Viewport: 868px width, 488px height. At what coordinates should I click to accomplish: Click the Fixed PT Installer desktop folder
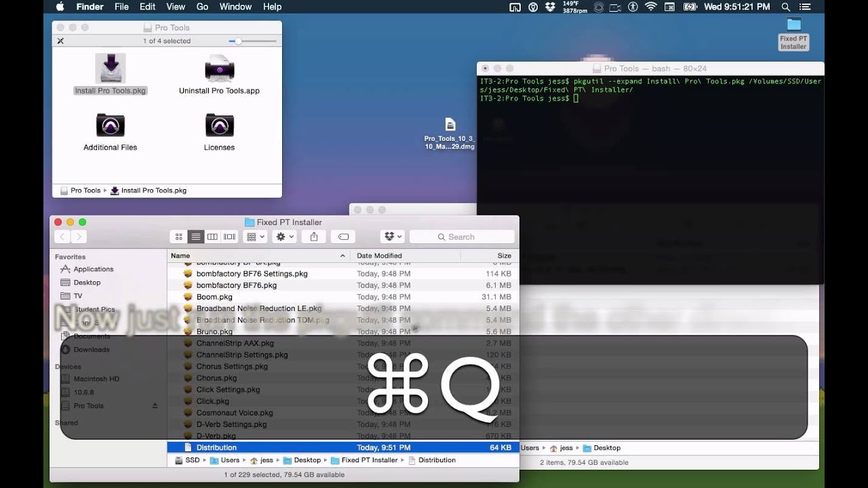click(793, 33)
